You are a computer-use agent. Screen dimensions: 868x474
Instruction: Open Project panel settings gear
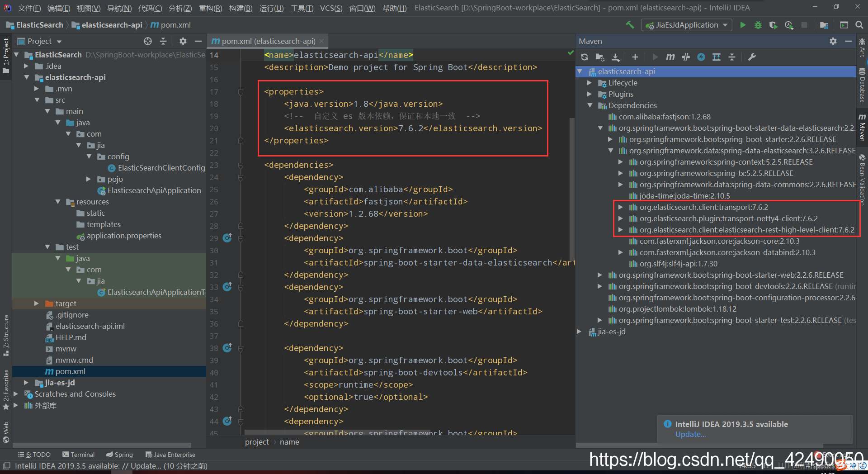pyautogui.click(x=183, y=41)
